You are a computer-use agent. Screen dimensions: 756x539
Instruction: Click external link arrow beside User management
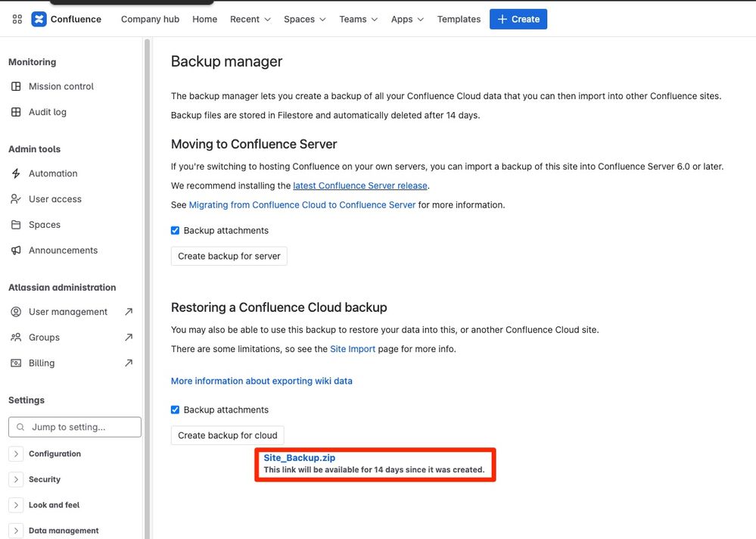coord(128,312)
